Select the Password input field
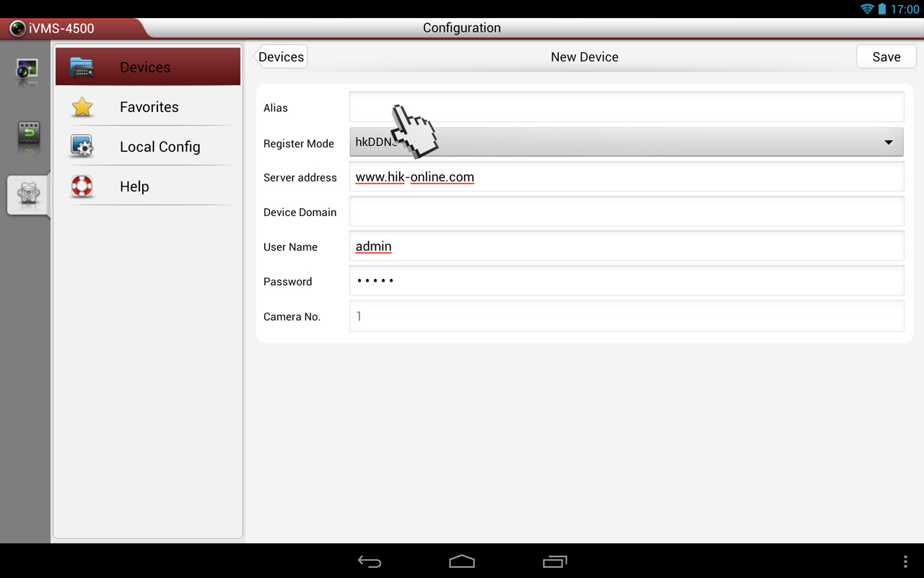 [x=627, y=281]
